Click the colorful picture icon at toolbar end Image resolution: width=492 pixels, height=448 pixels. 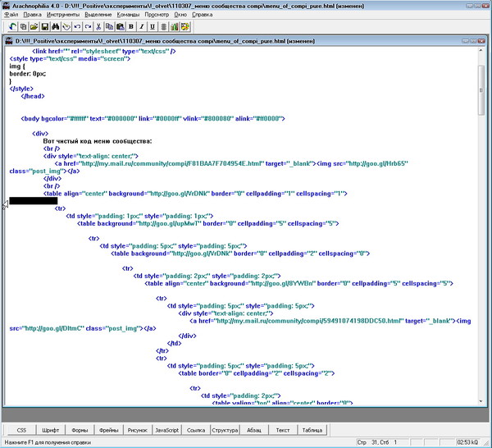coord(185,27)
